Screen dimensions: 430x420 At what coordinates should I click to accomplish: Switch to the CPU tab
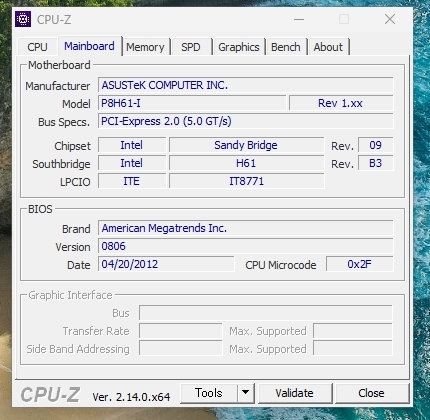click(37, 47)
